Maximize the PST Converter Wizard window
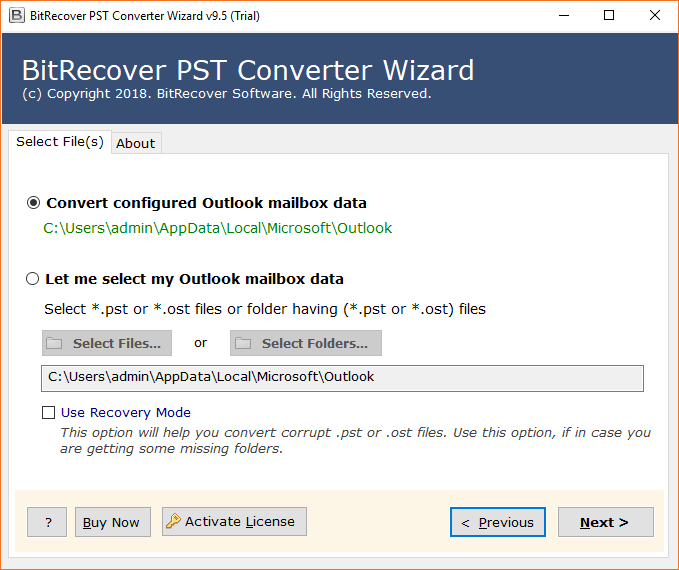This screenshot has height=570, width=679. [x=609, y=16]
